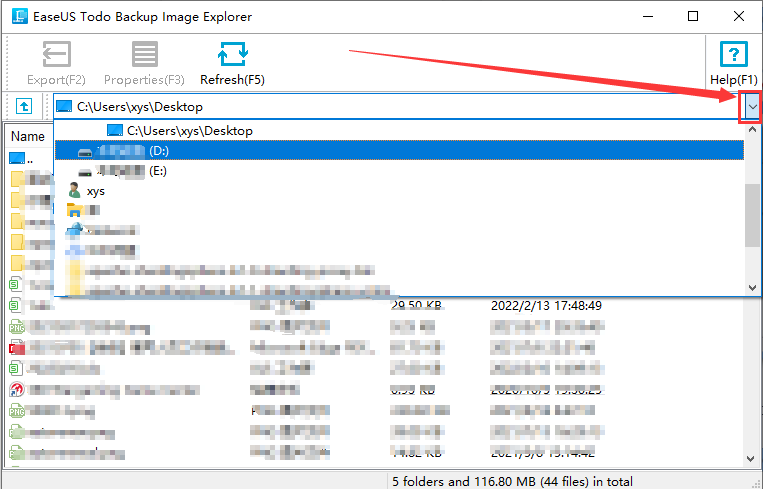Open Help(F1)
This screenshot has width=763, height=489.
tap(734, 63)
